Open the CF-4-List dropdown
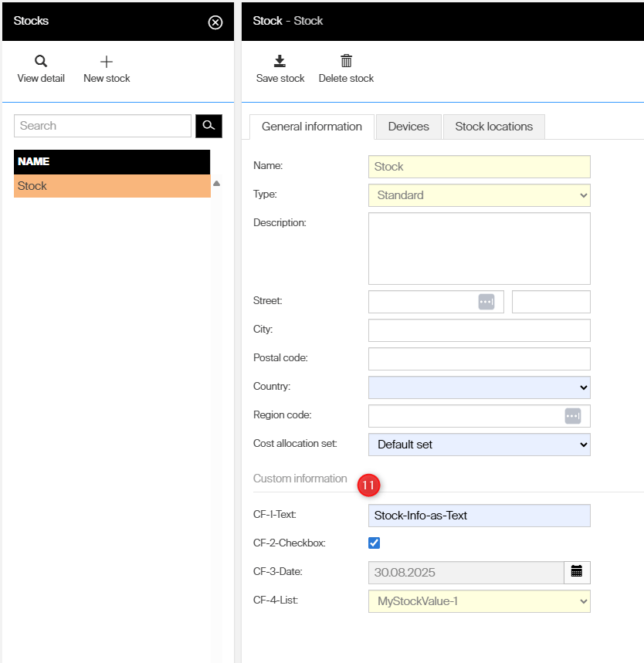The height and width of the screenshot is (663, 644). click(479, 600)
